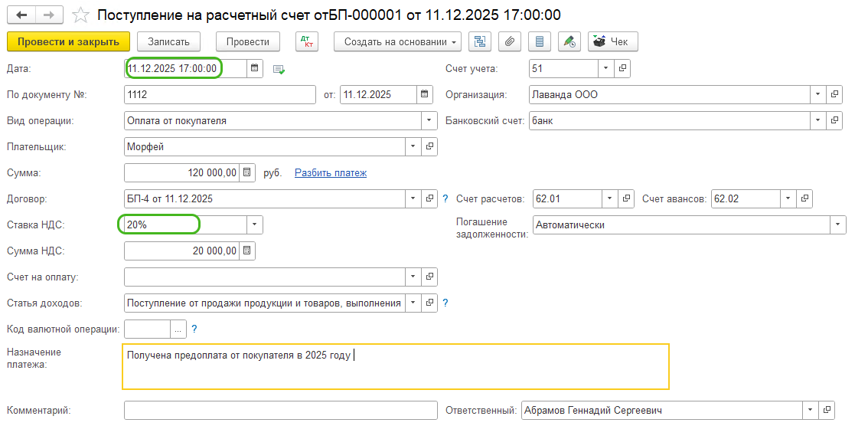Go forward with the right arrow button
Image resolution: width=868 pixels, height=426 pixels.
[x=49, y=15]
